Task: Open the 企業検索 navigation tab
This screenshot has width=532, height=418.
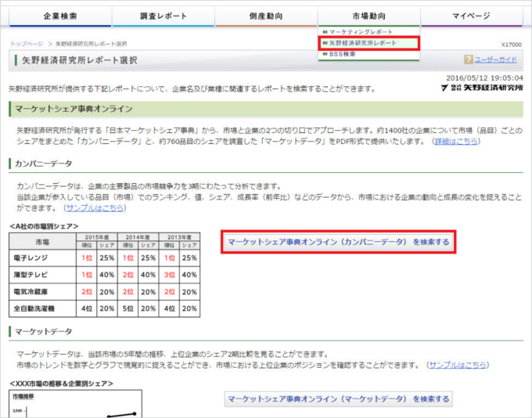Action: 60,16
